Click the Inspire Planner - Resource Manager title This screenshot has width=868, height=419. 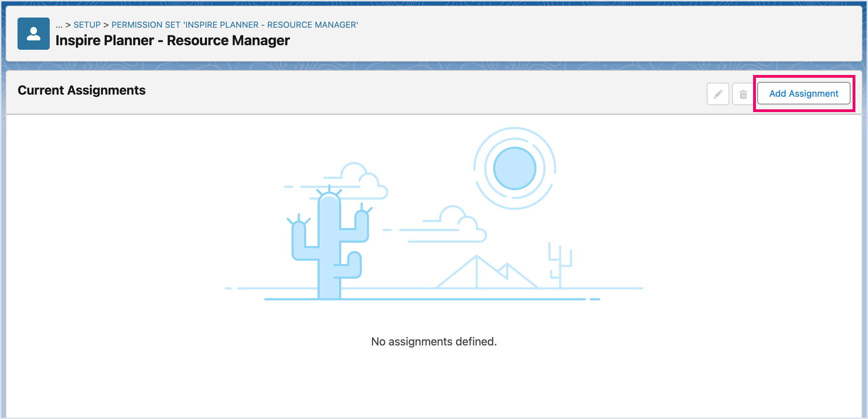point(172,41)
